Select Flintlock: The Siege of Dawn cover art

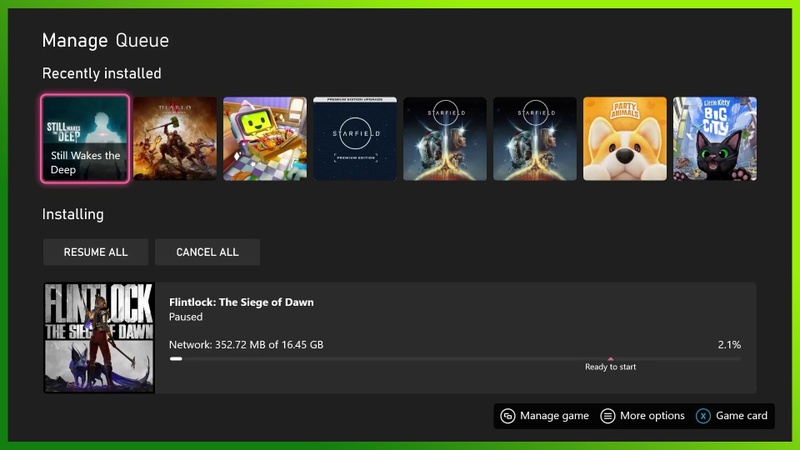tap(99, 338)
